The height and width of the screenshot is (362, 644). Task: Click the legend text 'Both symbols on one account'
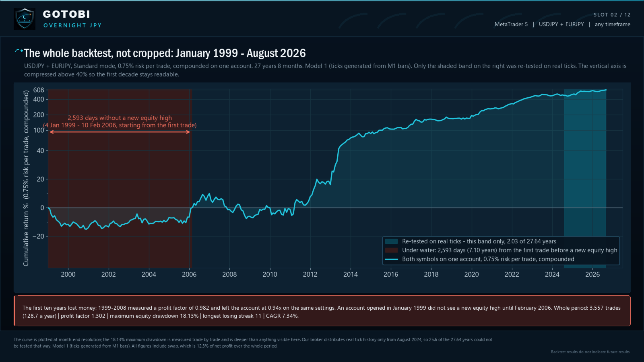tap(488, 259)
